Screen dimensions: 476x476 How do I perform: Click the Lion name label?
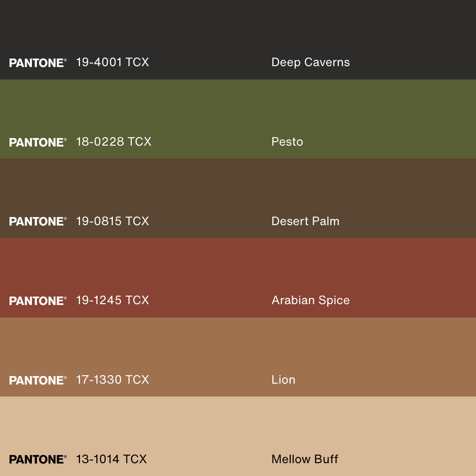(283, 380)
